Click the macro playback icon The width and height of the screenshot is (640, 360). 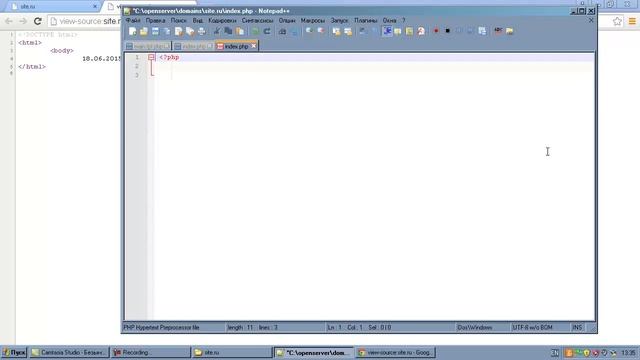[459, 31]
